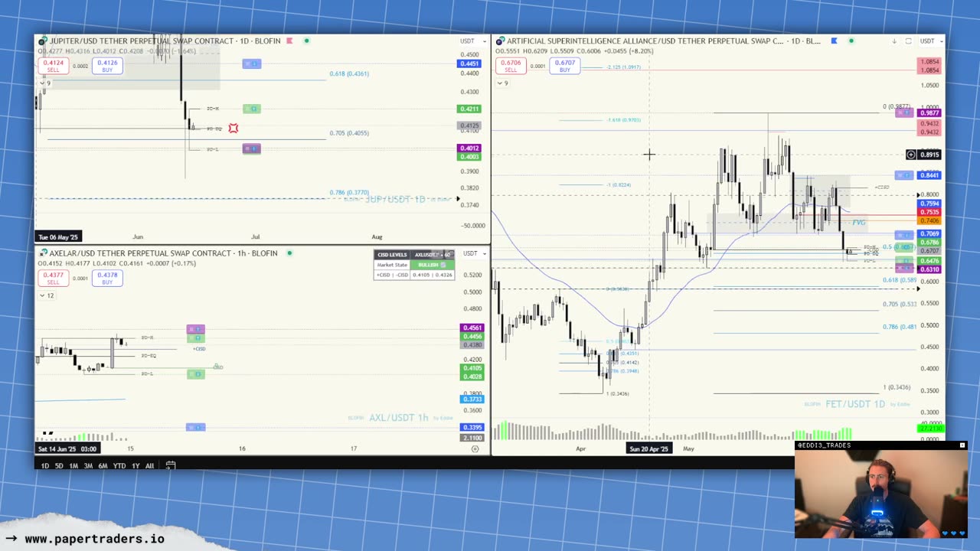Sell Axelar at 0.4377
This screenshot has width=980, height=551.
(x=53, y=278)
